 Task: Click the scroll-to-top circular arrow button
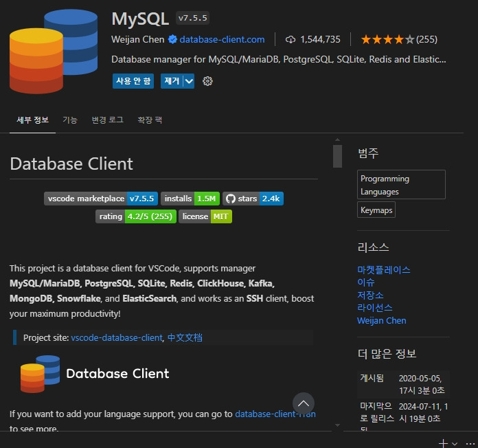coord(304,403)
